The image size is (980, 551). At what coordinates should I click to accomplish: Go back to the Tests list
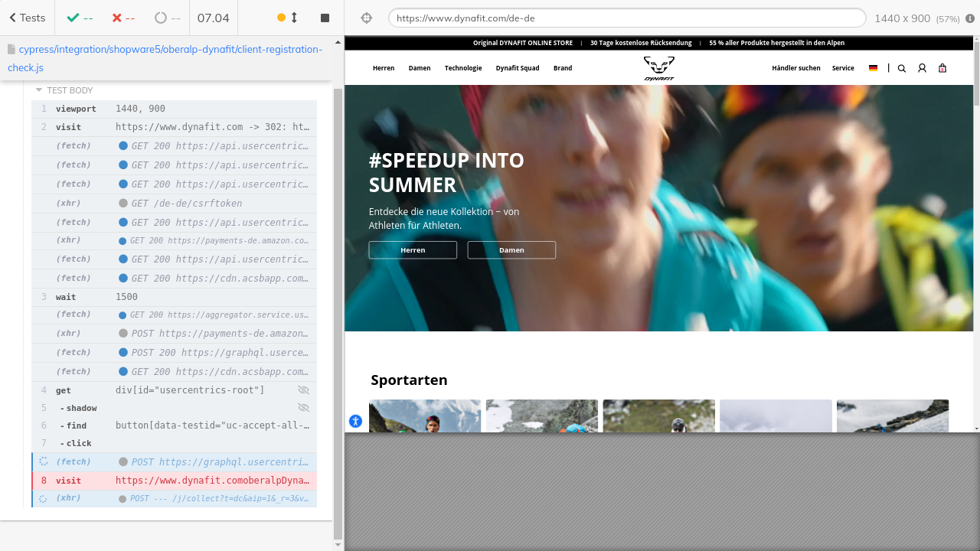tap(27, 18)
